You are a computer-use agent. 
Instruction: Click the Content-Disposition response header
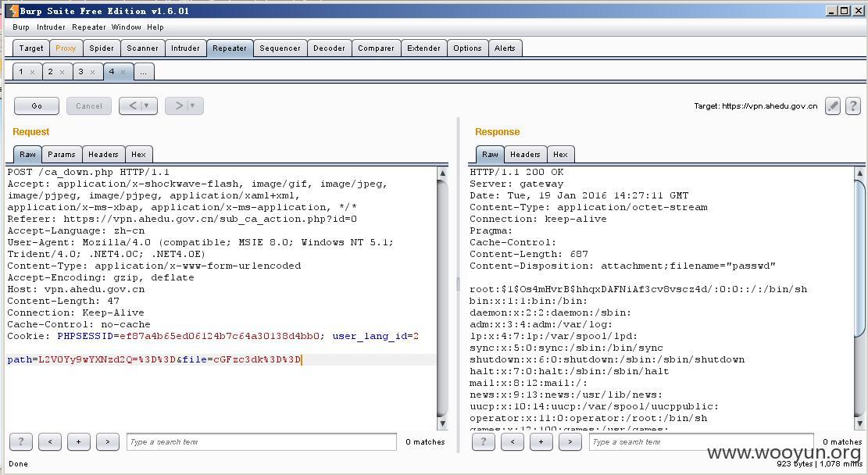pyautogui.click(x=623, y=266)
